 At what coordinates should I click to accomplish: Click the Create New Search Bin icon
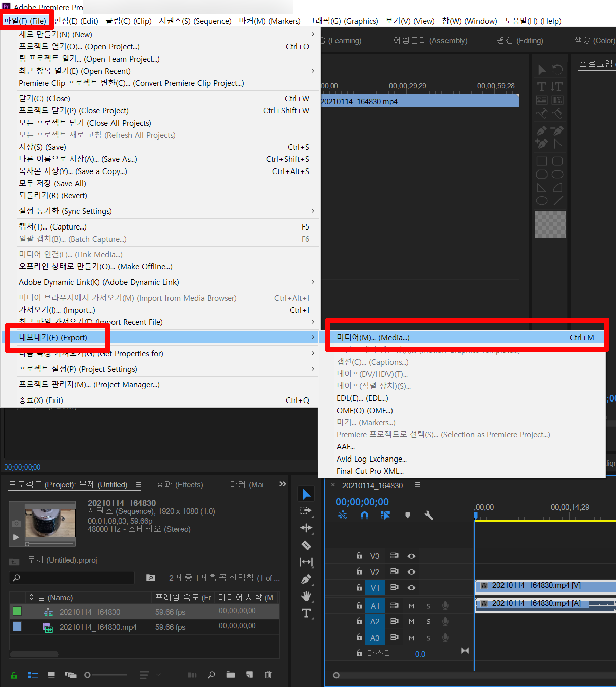(150, 577)
